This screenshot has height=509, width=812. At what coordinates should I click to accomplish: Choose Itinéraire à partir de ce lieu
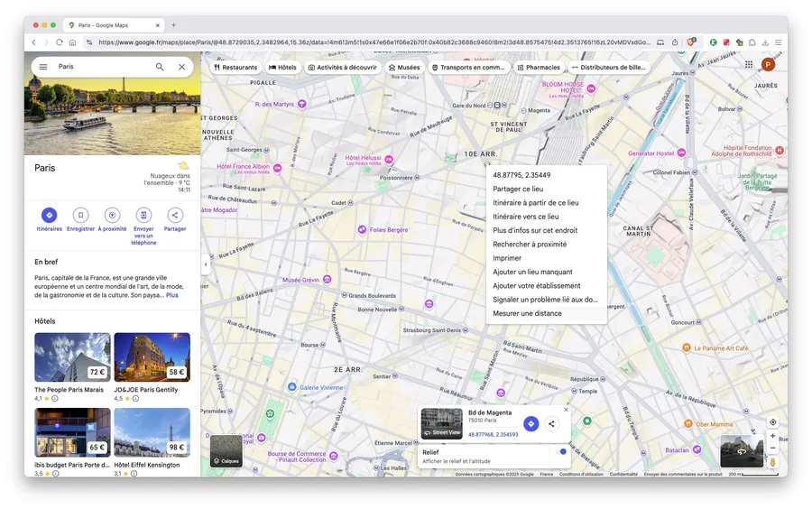(547, 203)
